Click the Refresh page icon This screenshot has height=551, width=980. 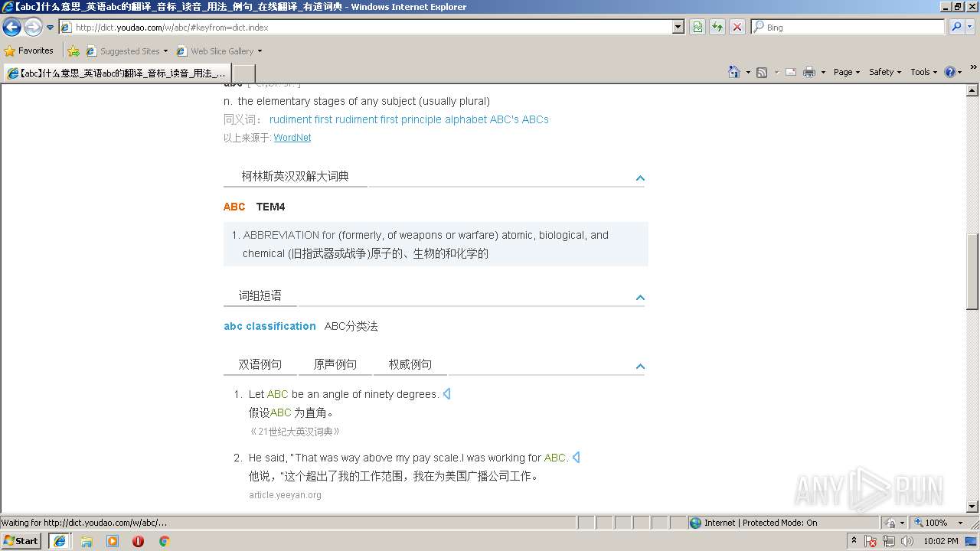point(717,28)
